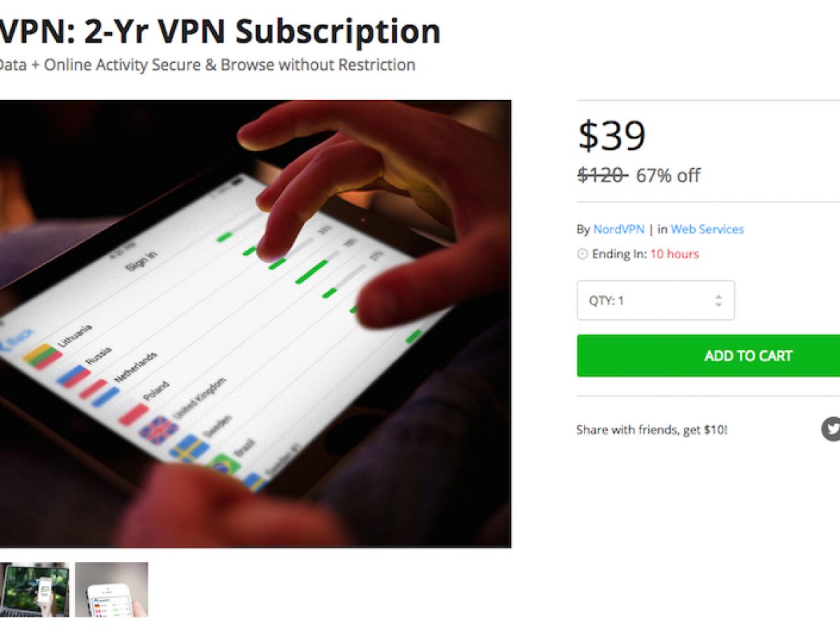Select the laptop and phone thumbnail
Screen dimensions: 840x630
pyautogui.click(x=34, y=589)
